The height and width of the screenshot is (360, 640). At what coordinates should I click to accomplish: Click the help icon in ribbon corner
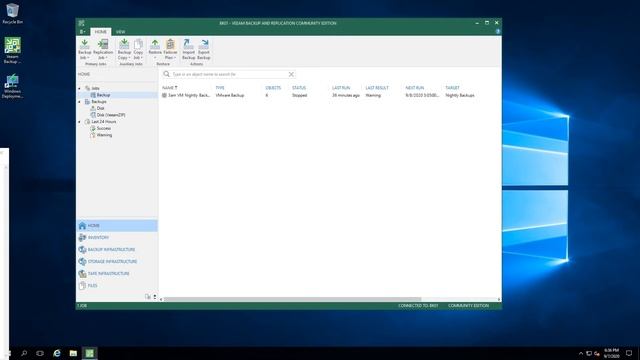coord(498,31)
